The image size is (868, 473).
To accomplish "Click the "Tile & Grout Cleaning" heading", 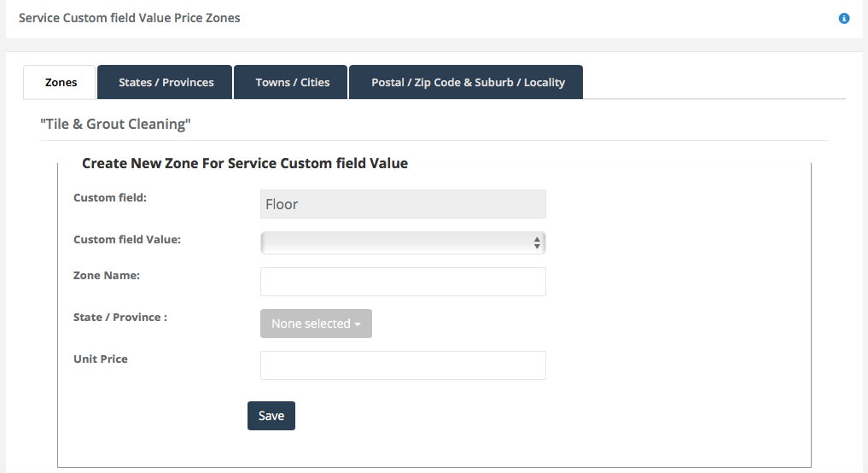I will [115, 124].
